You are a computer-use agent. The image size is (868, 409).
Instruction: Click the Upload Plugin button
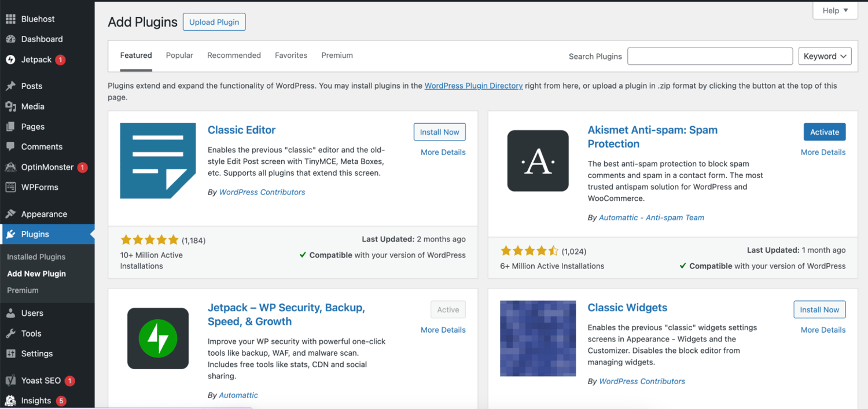coord(214,22)
